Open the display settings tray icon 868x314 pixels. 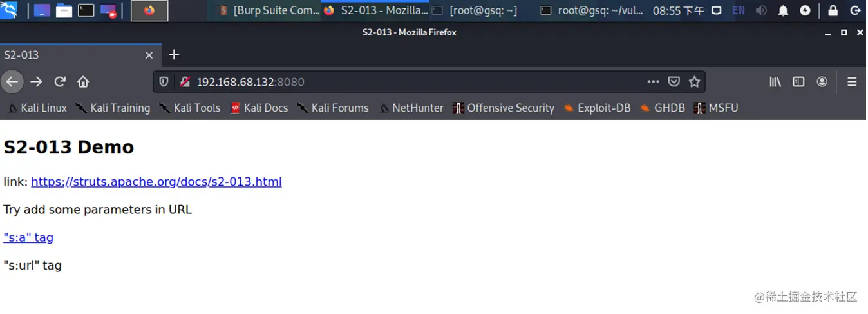[x=718, y=10]
